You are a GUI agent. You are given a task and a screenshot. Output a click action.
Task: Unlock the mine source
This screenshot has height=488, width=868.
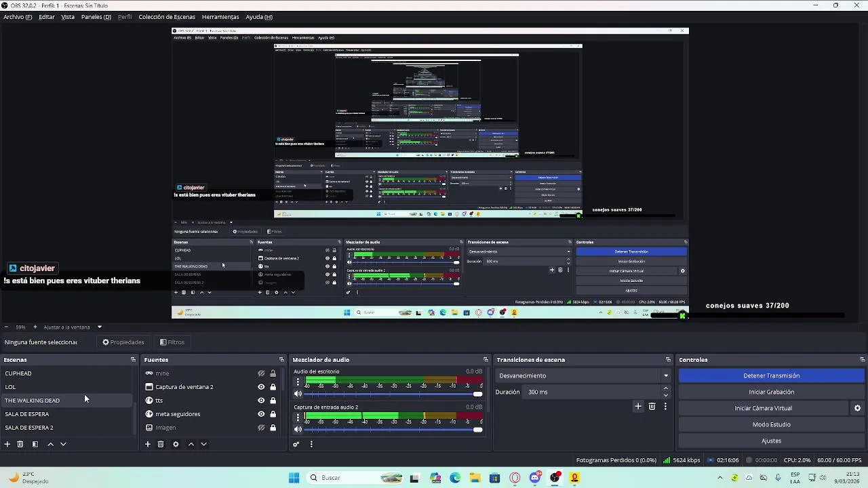tap(273, 373)
